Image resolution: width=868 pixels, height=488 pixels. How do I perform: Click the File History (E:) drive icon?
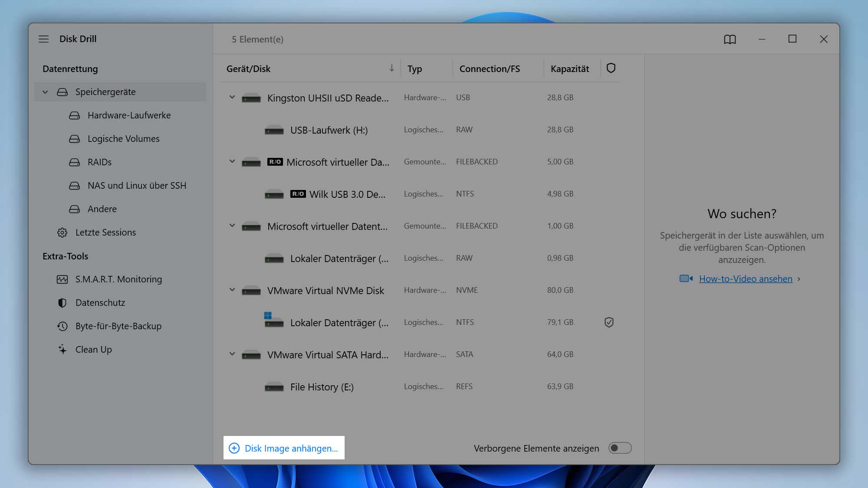click(x=274, y=387)
